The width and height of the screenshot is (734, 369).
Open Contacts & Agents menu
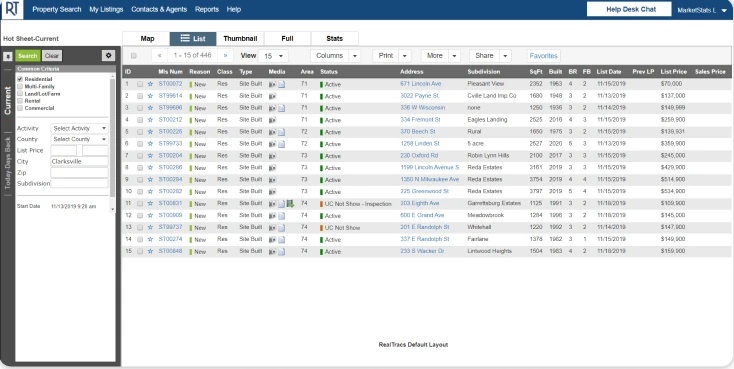coord(159,9)
